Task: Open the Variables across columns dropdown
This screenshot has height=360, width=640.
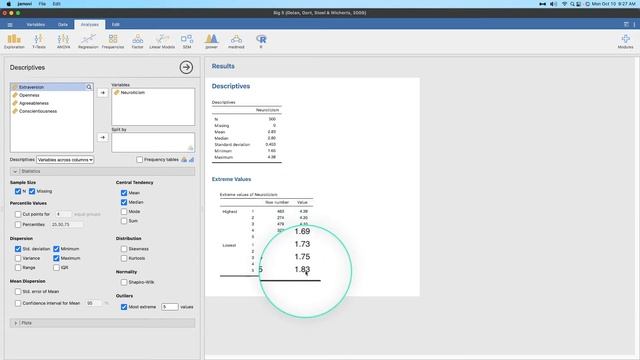Action: point(65,160)
